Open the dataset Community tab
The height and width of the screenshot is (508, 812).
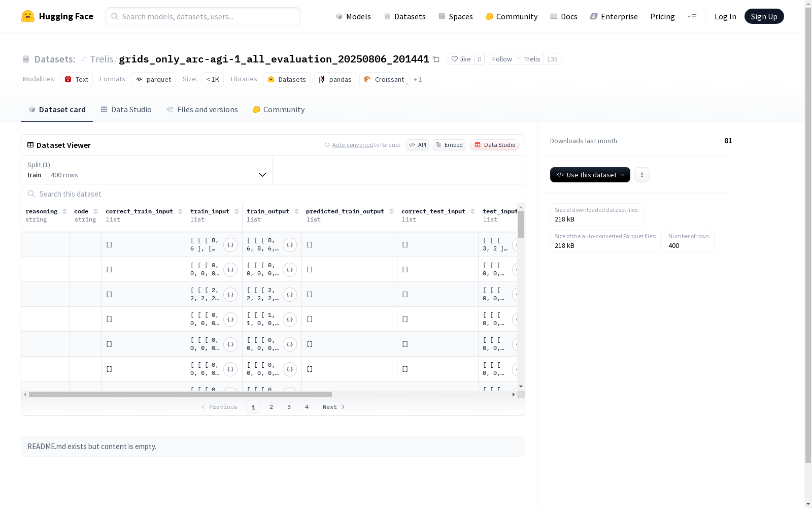(x=279, y=109)
